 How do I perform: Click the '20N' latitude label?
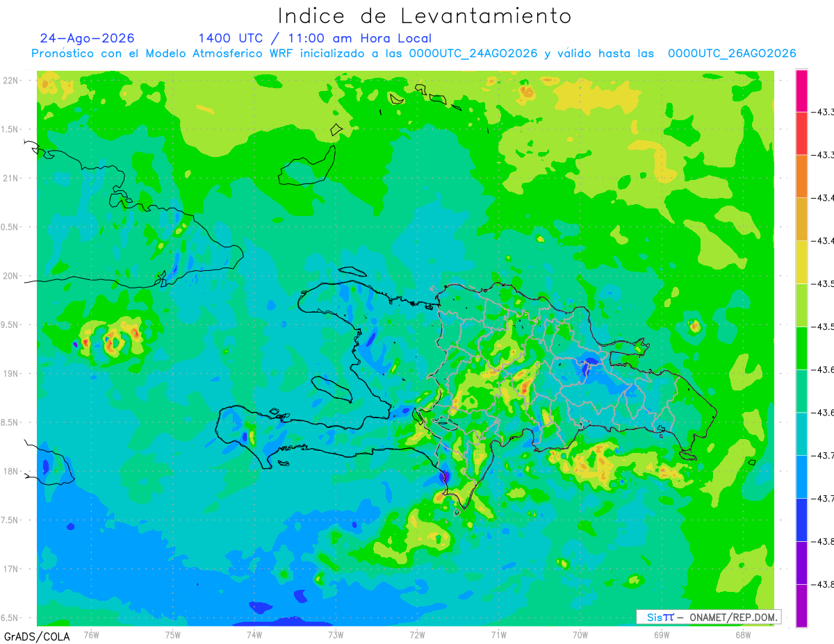[x=9, y=276]
